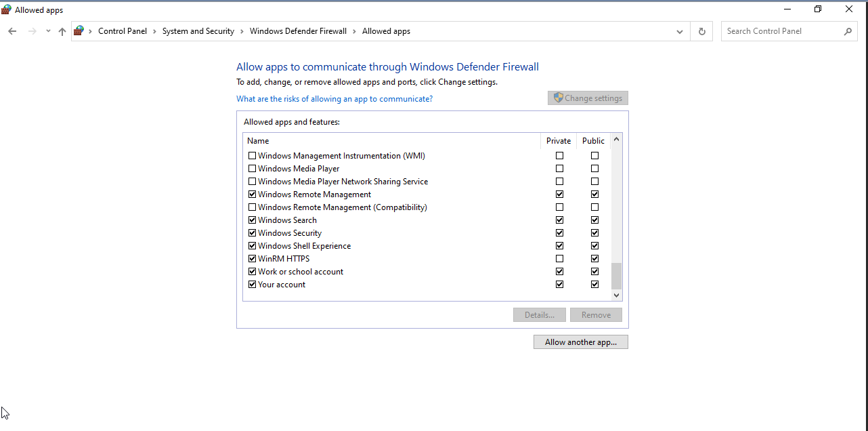868x431 pixels.
Task: Toggle Public checkbox for Windows Security
Action: click(594, 233)
